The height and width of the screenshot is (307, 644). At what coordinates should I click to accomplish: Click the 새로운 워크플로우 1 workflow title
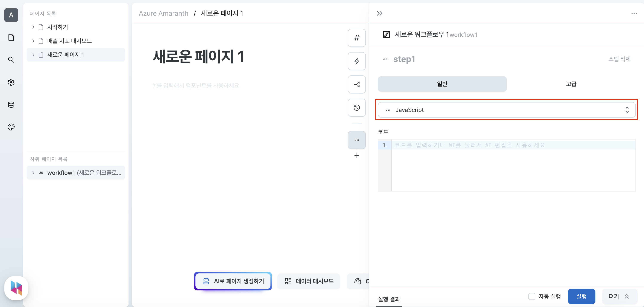click(422, 35)
